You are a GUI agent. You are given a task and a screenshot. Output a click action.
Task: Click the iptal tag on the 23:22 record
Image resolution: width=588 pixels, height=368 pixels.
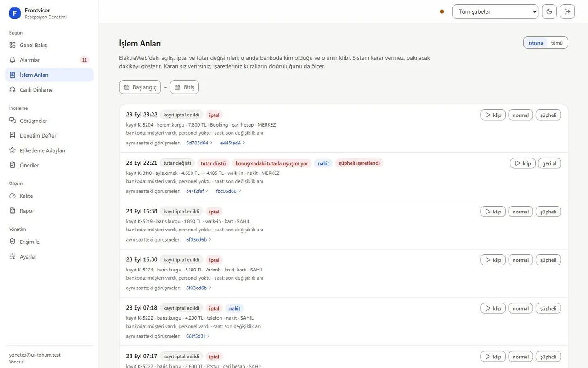coord(214,115)
